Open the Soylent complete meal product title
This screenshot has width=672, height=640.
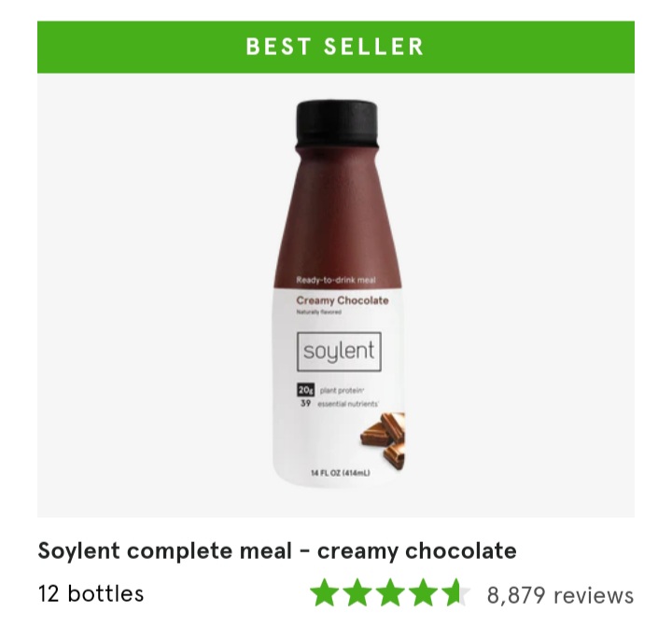coord(277,550)
